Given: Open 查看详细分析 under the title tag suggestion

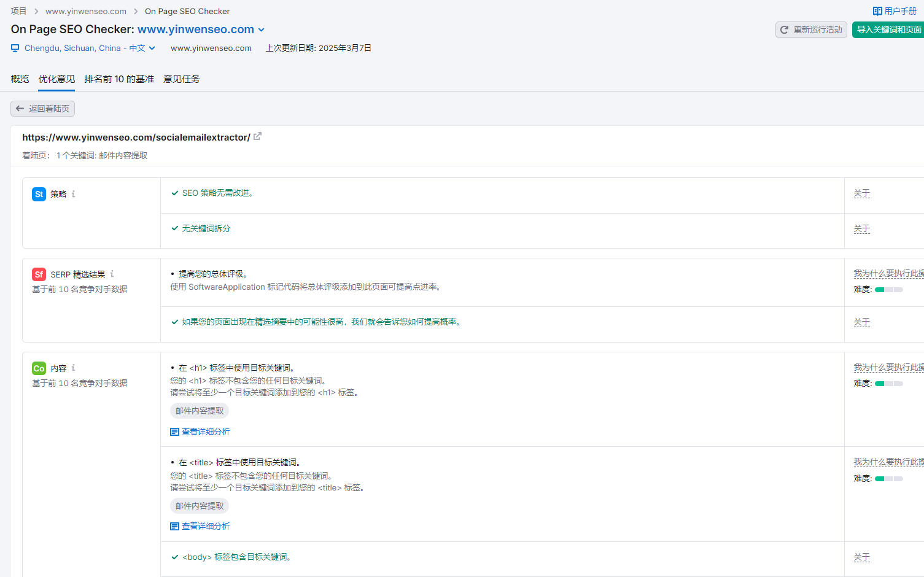Looking at the screenshot, I should click(x=200, y=526).
